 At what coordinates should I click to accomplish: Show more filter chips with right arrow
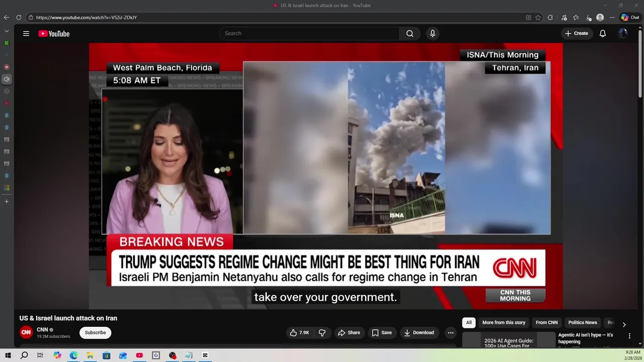click(624, 324)
